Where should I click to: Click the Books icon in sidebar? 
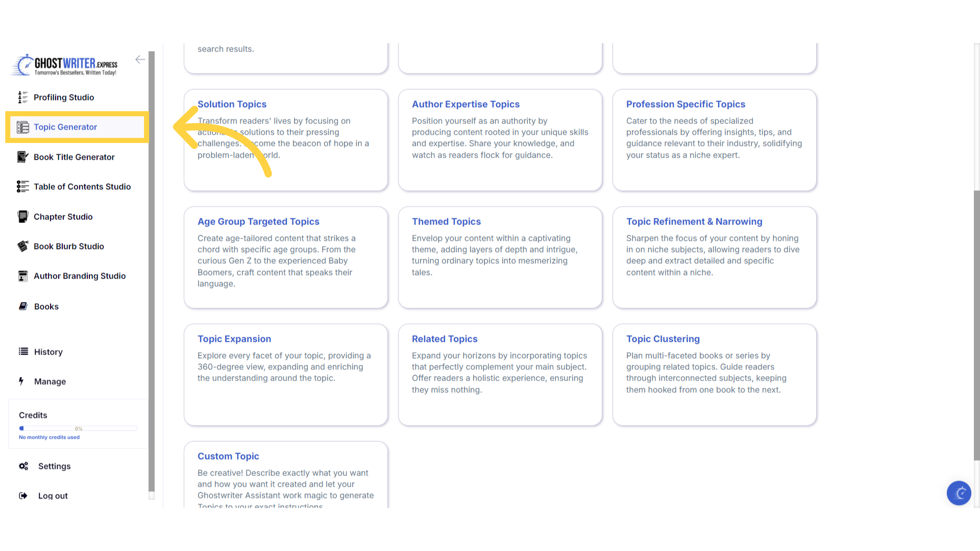point(23,306)
